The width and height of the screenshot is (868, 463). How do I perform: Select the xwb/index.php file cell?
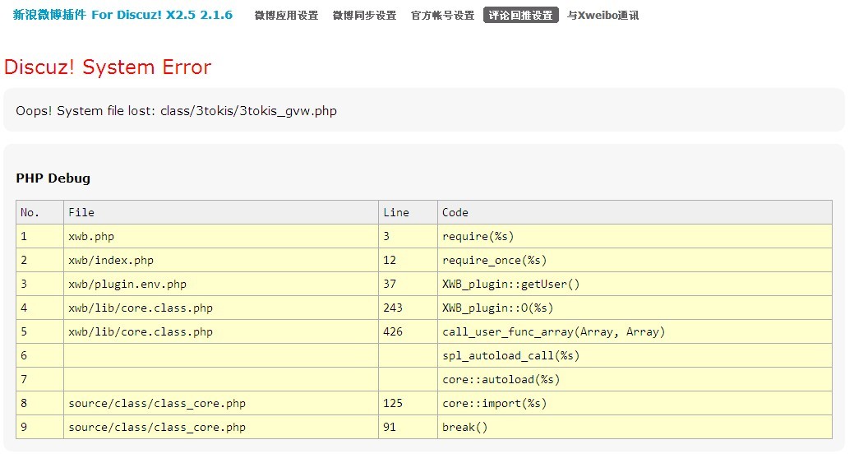(x=221, y=261)
